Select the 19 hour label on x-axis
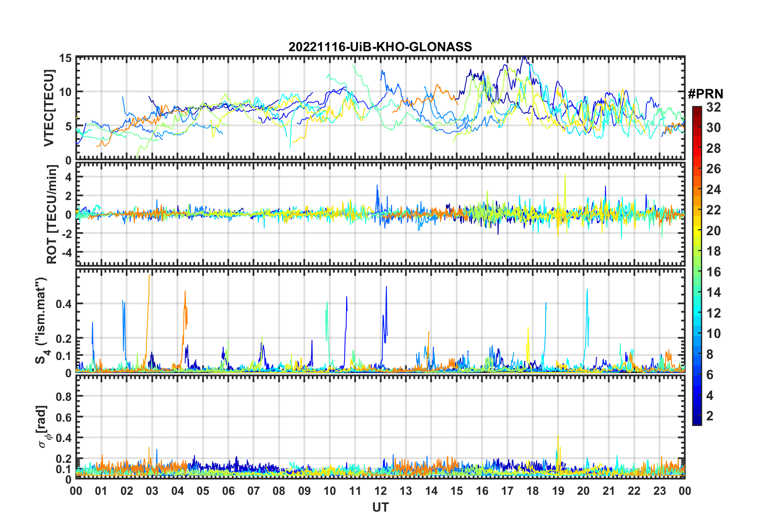This screenshot has height=532, width=761. click(x=558, y=491)
